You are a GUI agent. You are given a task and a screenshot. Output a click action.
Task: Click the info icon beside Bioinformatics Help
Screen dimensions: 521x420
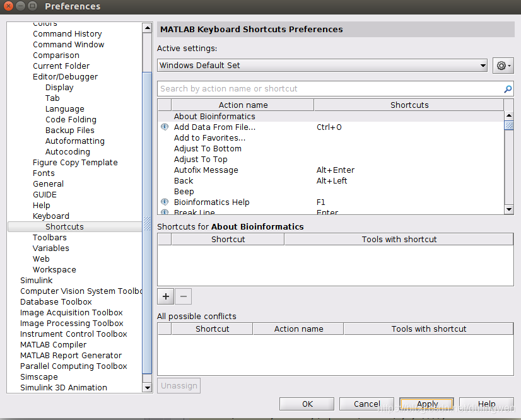tap(165, 202)
